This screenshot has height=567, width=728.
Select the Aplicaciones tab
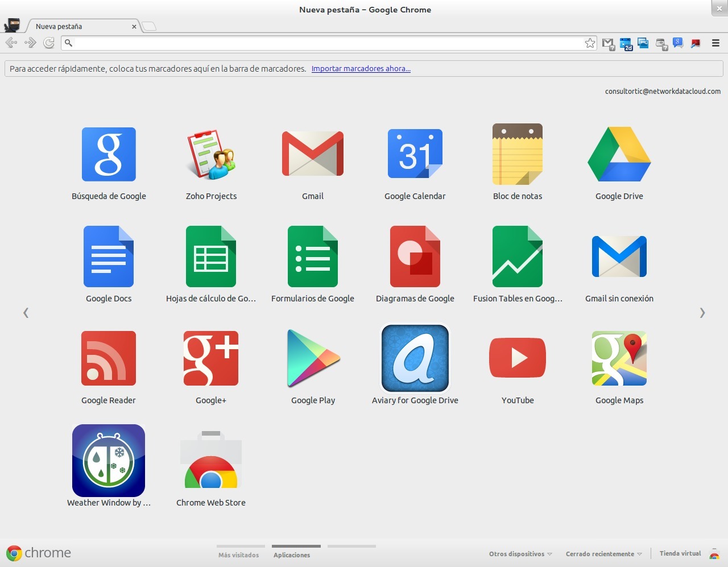point(295,554)
